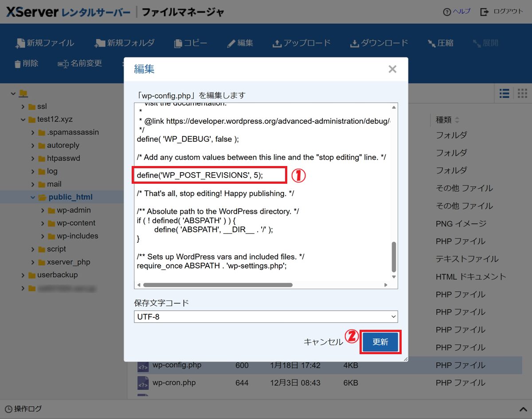The width and height of the screenshot is (532, 419).
Task: Click the Upload (アップロード) icon
Action: (x=277, y=43)
